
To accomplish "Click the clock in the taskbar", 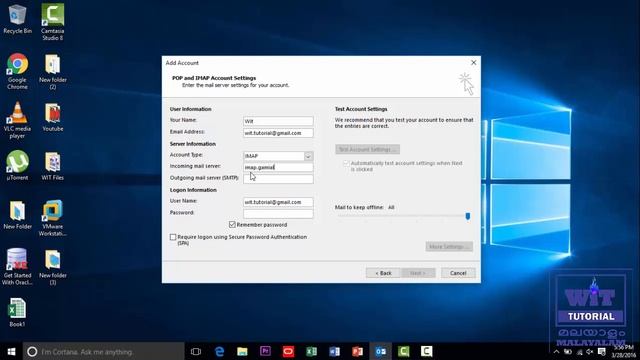I will click(x=624, y=351).
